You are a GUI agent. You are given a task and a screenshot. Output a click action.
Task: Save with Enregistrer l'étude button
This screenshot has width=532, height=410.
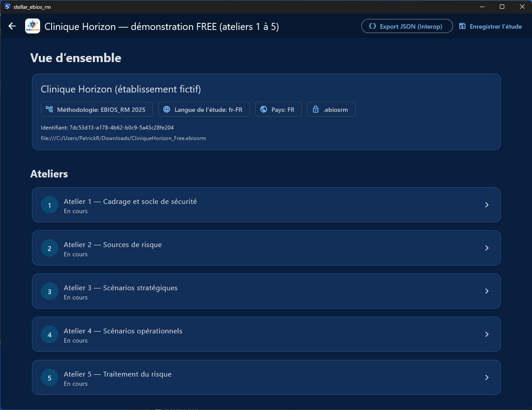490,26
